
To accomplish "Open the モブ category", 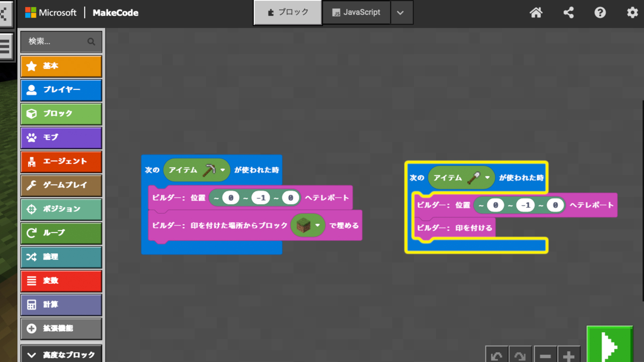I will [61, 138].
